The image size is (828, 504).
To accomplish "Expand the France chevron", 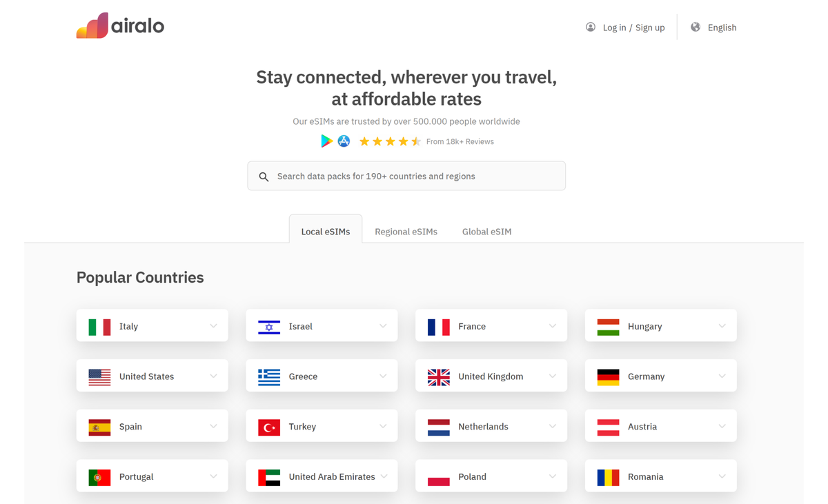I will coord(553,326).
